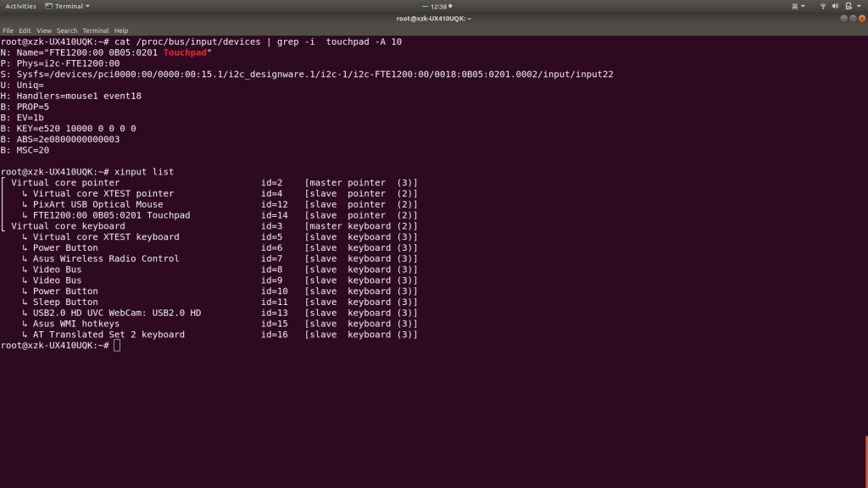The image size is (868, 488).
Task: Minimize the terminal window
Action: click(x=843, y=19)
